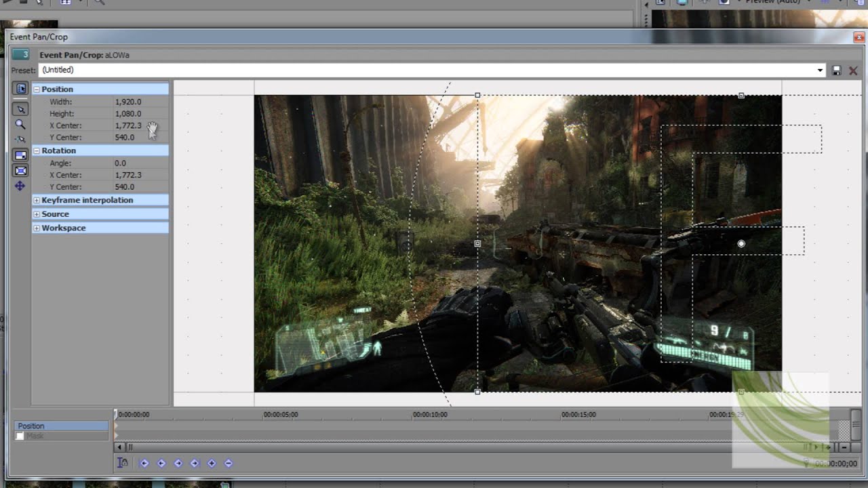Click the Move Freely arrows icon
This screenshot has width=868, height=488.
pos(20,186)
